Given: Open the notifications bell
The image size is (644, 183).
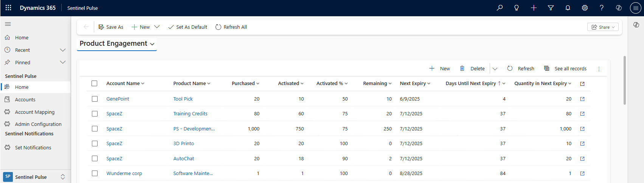Looking at the screenshot, I should [x=568, y=8].
